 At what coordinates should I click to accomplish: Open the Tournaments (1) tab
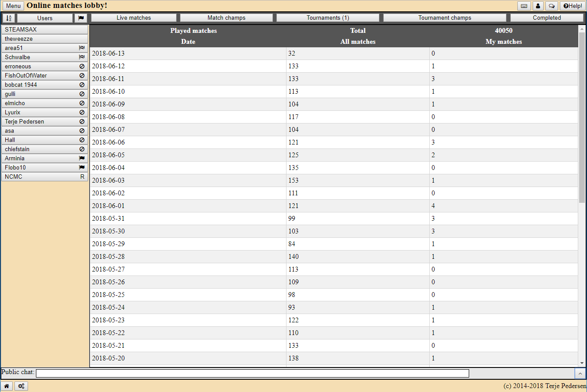point(328,18)
